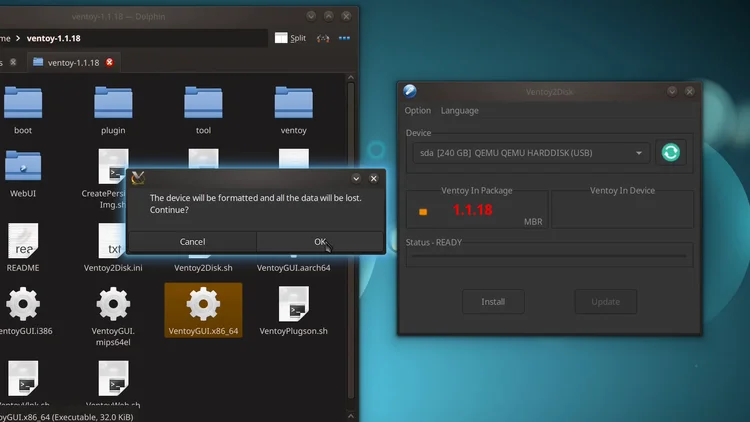750x422 pixels.
Task: Click the green refresh devices icon
Action: pyautogui.click(x=671, y=153)
